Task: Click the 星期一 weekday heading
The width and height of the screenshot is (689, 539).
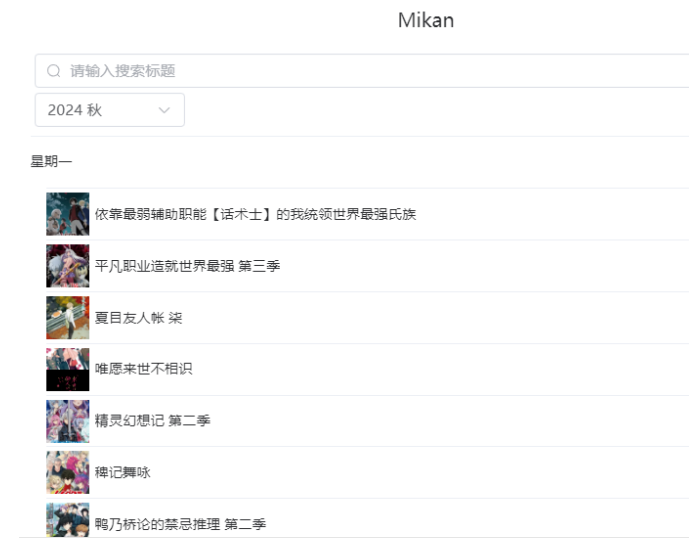Action: (x=51, y=161)
